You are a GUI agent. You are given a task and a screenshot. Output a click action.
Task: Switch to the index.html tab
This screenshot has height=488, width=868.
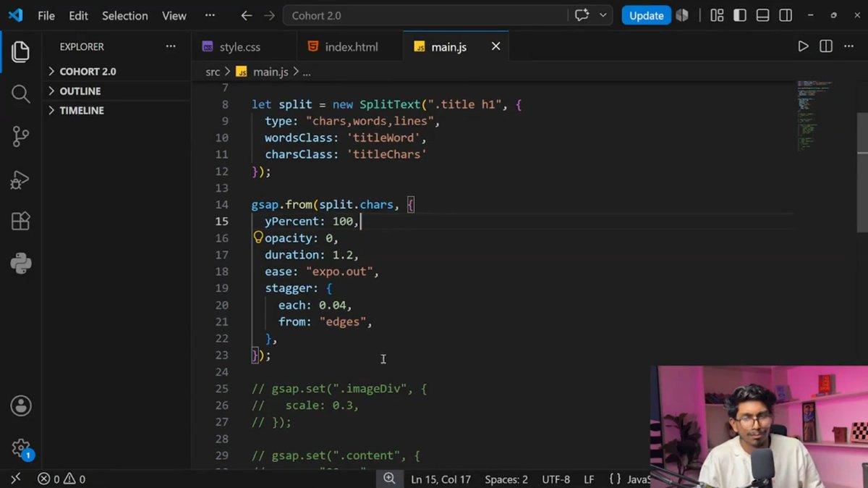click(350, 46)
